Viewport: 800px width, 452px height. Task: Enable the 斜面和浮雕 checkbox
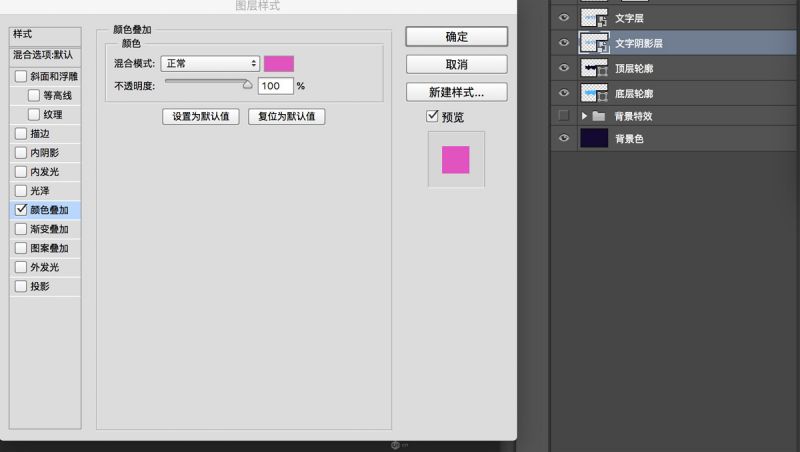(x=21, y=77)
